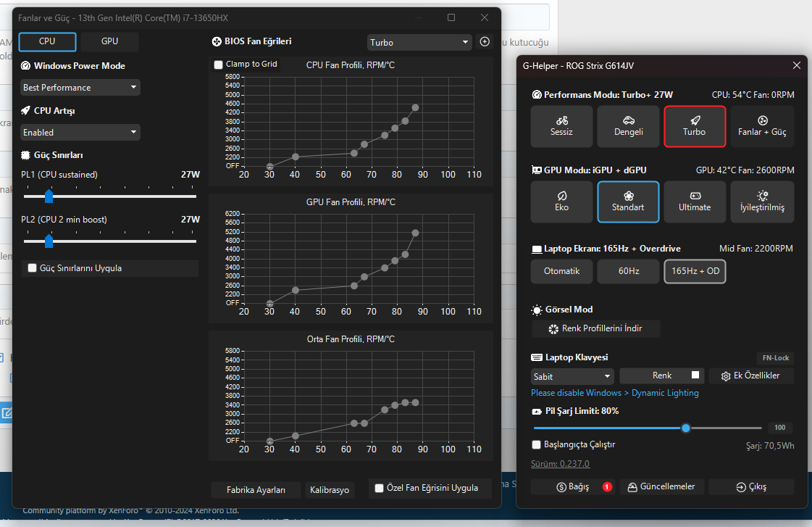Click Renk Profillerini İndir button
This screenshot has width=812, height=527.
[x=595, y=328]
